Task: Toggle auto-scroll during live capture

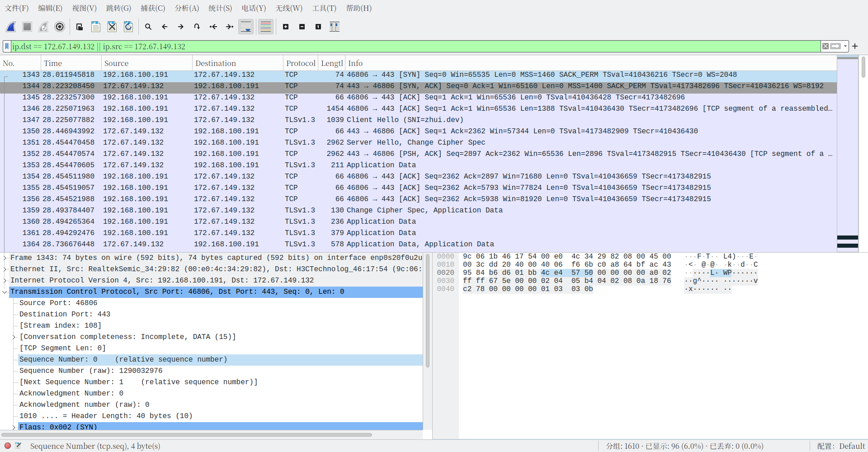Action: (x=246, y=27)
